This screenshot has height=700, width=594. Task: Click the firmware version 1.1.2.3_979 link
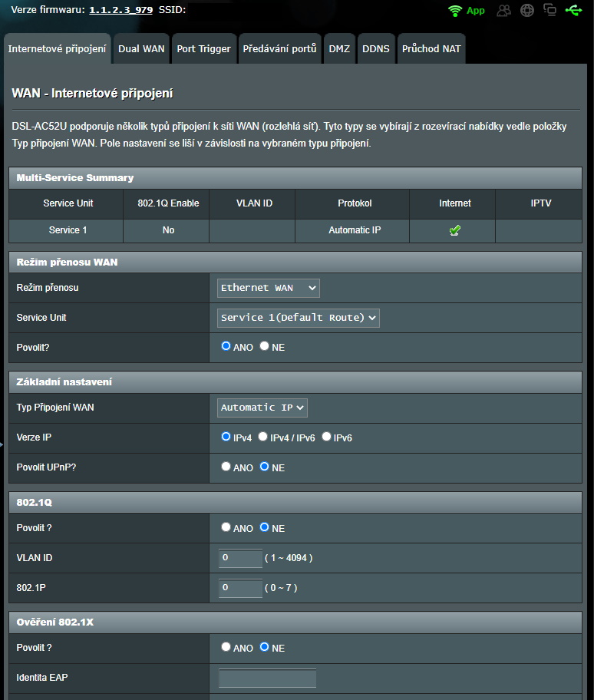(120, 10)
